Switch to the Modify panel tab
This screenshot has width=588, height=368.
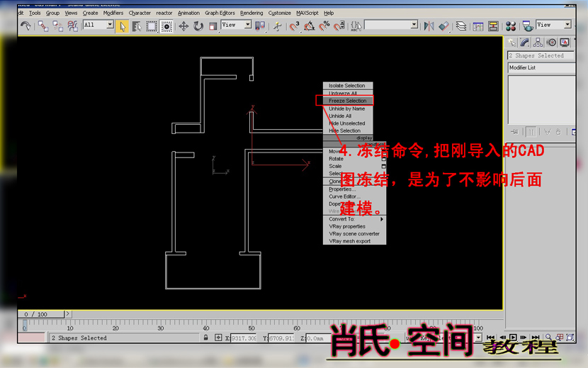525,43
